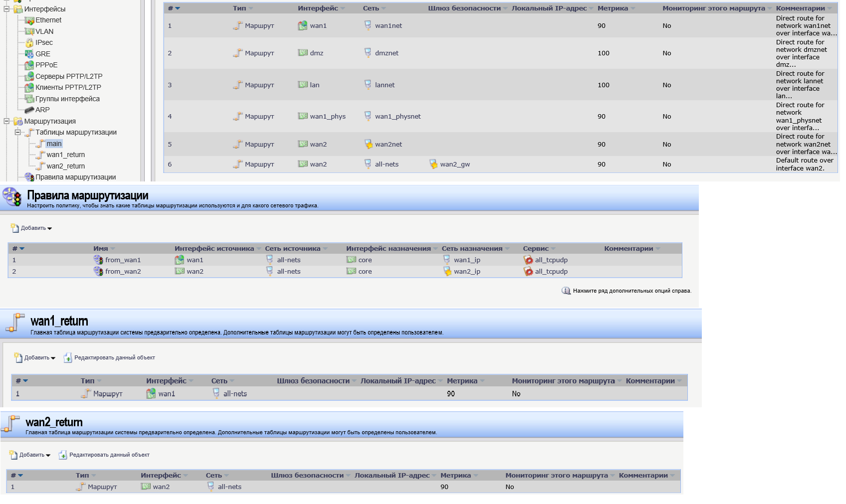Open the Сервис column dropdown in rules table
Image resolution: width=846 pixels, height=504 pixels.
553,249
